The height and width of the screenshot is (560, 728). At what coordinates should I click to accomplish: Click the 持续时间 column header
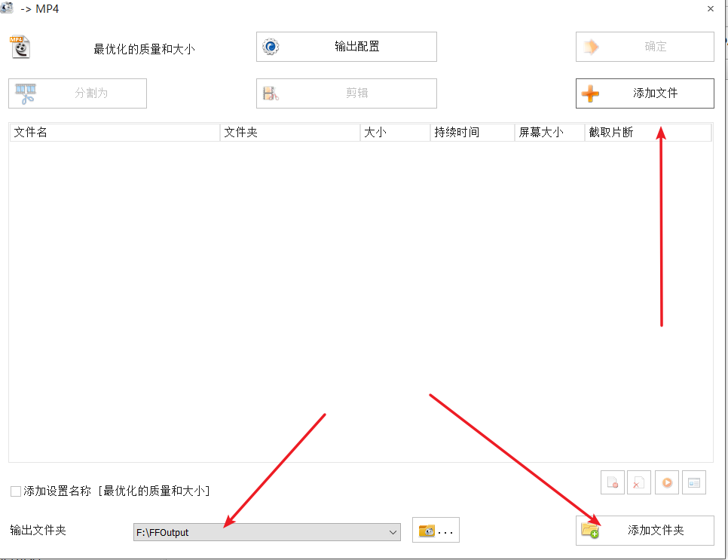point(472,133)
